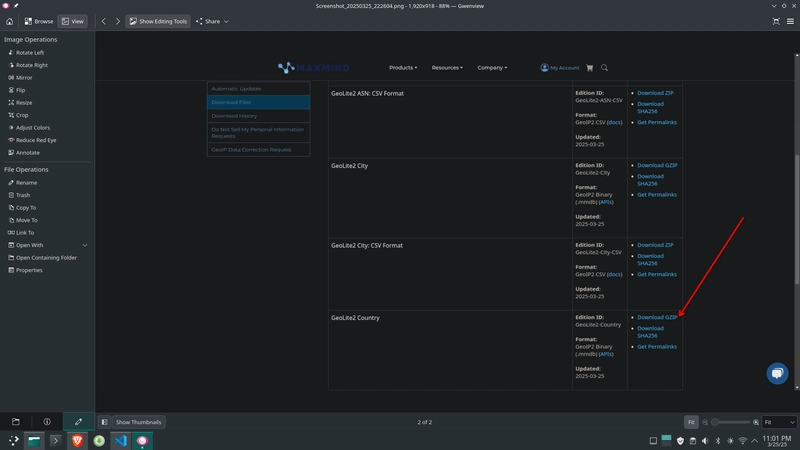Mirror the image horizontally
This screenshot has width=800, height=450.
(x=20, y=78)
